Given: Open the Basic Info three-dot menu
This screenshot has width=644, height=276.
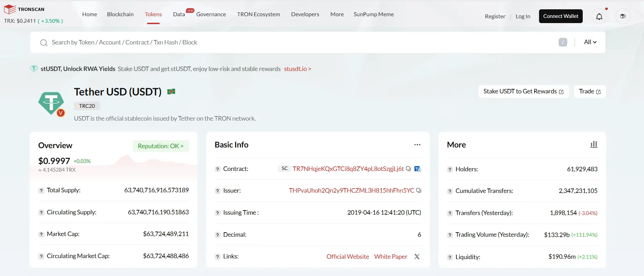Looking at the screenshot, I should pos(417,145).
